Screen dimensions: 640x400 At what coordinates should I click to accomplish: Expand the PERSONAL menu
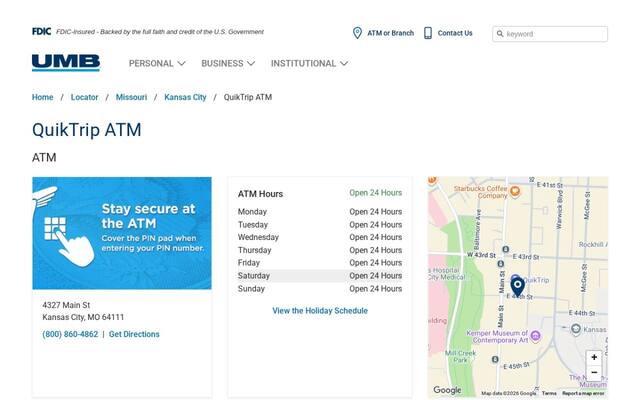coord(157,63)
